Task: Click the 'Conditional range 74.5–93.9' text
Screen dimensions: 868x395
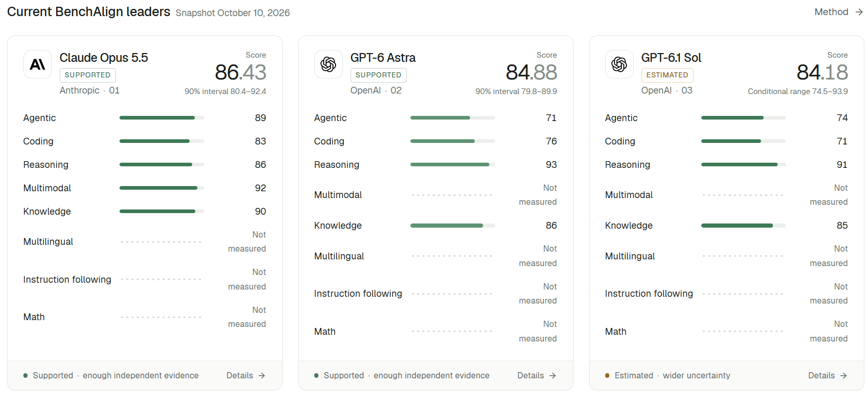Action: [798, 91]
